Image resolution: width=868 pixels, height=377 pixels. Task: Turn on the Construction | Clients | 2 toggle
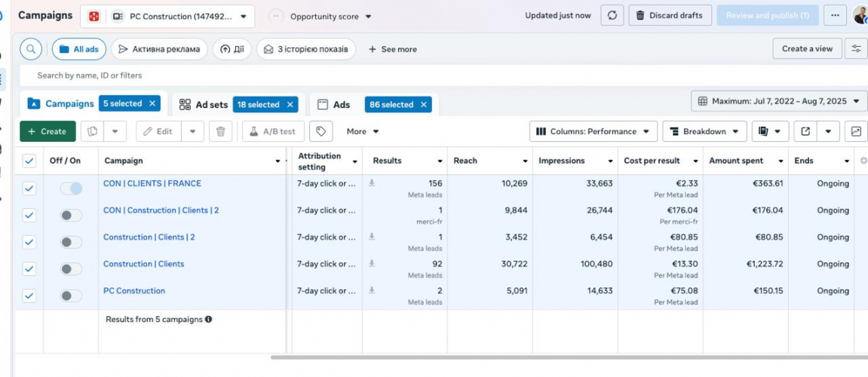(x=72, y=242)
